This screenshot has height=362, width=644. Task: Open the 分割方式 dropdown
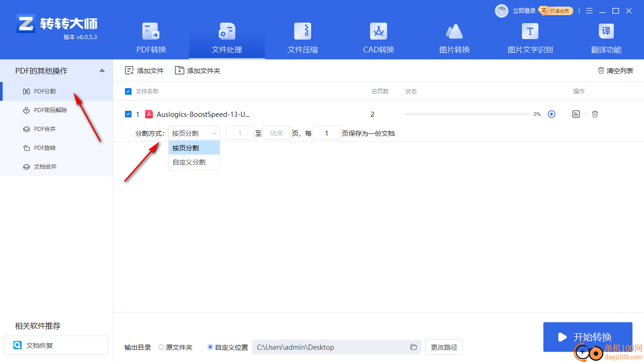tap(194, 133)
